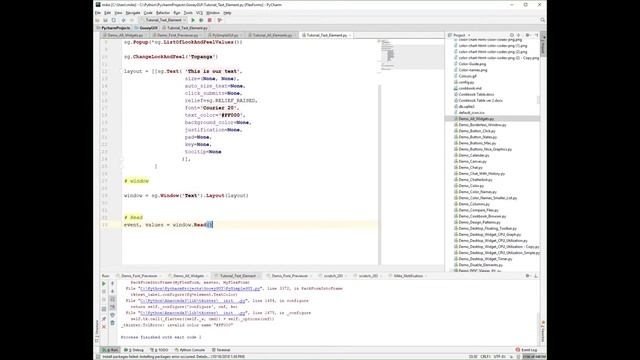640x360 pixels.
Task: Open the Python Console tab
Action: 190,350
